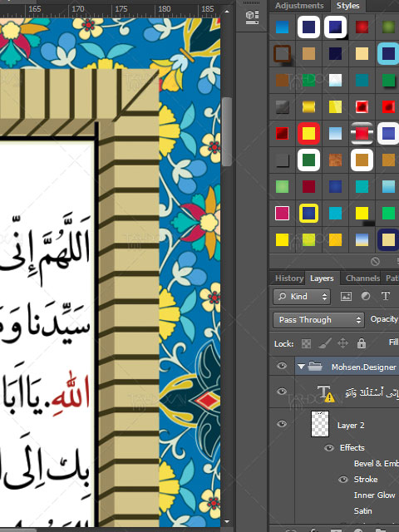Click the Inner Glow effect entry
399x532 pixels.
[x=375, y=495]
